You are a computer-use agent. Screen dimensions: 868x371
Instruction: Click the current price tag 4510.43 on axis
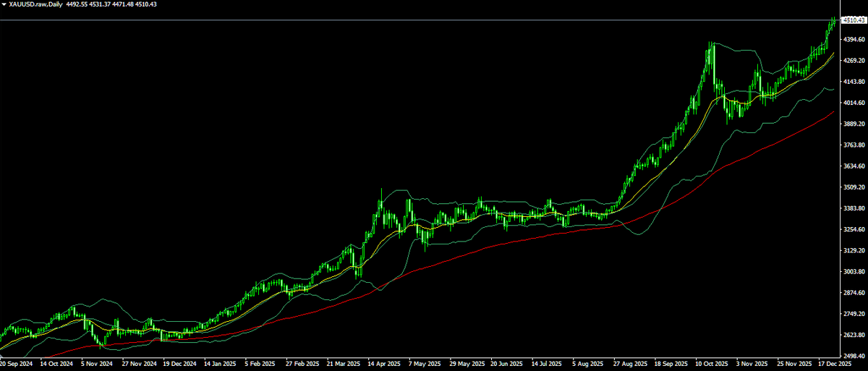click(x=854, y=20)
